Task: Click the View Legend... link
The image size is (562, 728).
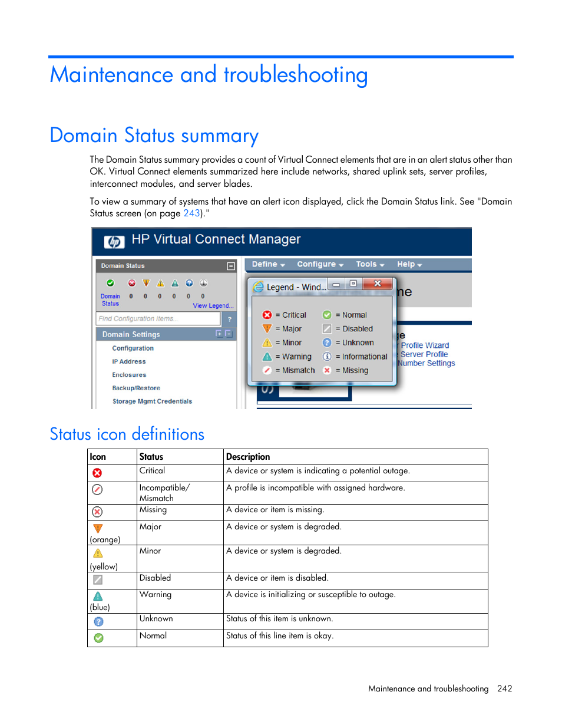Action: (x=213, y=305)
